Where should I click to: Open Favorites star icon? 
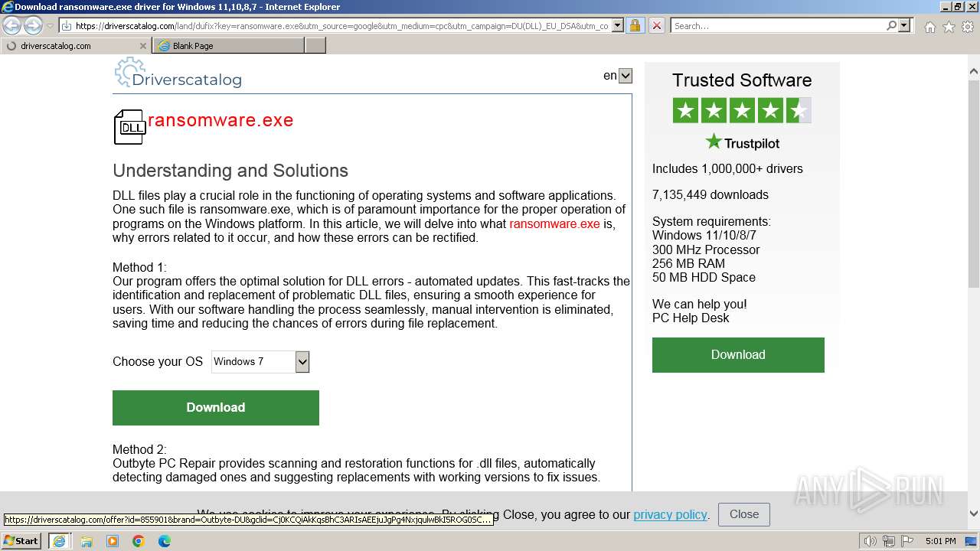click(x=949, y=27)
